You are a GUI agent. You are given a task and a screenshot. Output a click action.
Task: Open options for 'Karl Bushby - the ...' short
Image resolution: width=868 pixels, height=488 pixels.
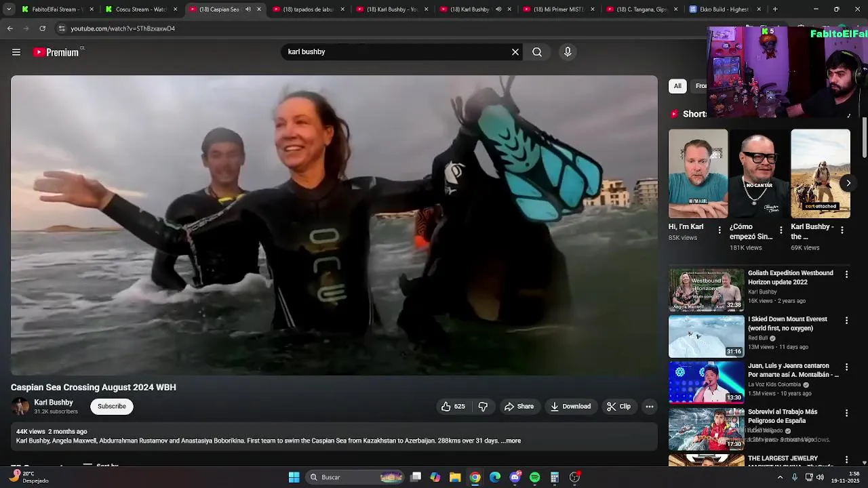[x=842, y=230]
